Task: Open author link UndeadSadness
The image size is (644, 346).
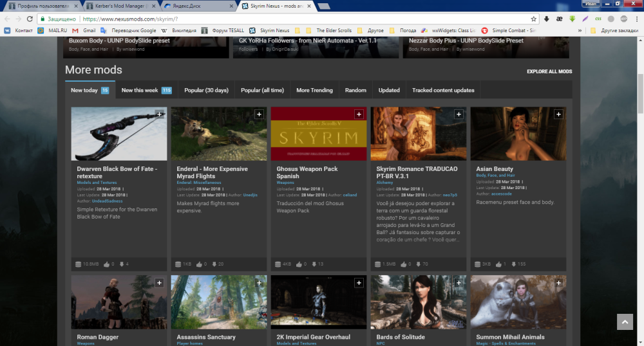Action: pyautogui.click(x=107, y=201)
